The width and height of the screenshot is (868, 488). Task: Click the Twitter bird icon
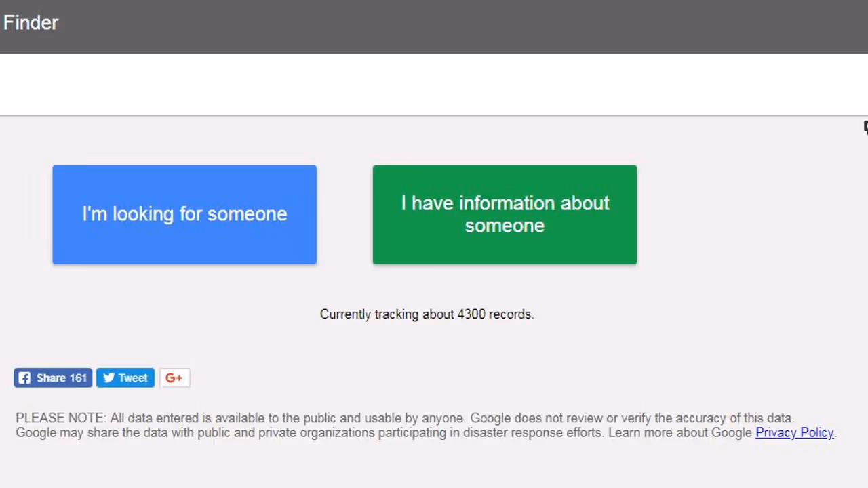pyautogui.click(x=108, y=378)
